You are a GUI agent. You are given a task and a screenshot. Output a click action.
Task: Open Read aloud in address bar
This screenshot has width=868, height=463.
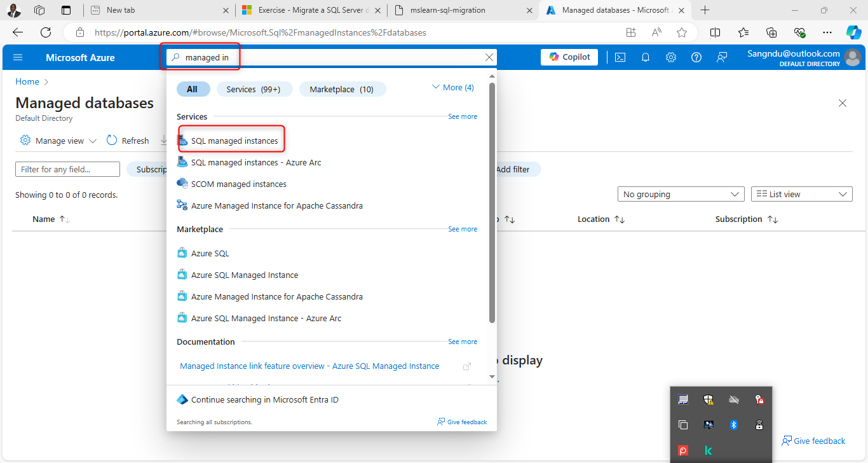coord(656,32)
